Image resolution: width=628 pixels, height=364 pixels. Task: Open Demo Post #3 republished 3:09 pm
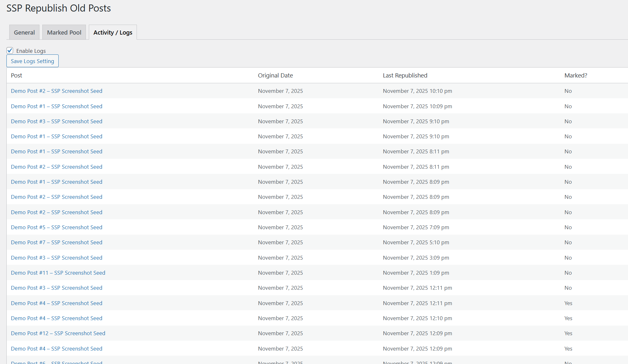point(56,258)
